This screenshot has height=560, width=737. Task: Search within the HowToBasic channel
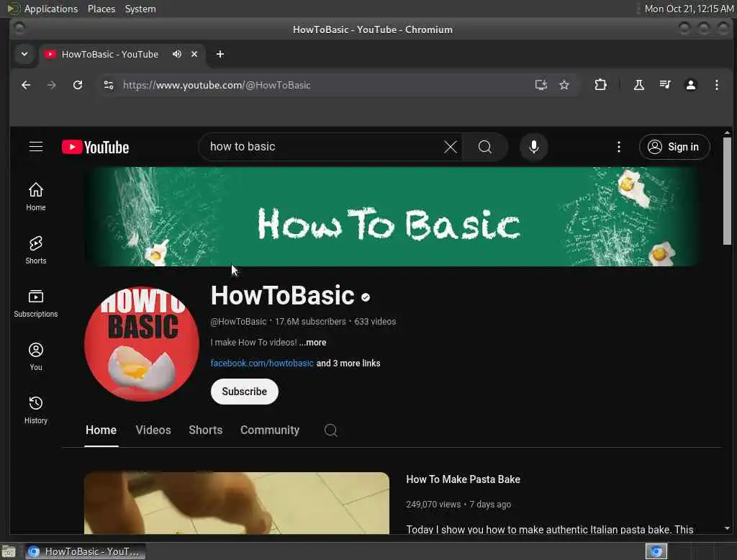coord(331,430)
